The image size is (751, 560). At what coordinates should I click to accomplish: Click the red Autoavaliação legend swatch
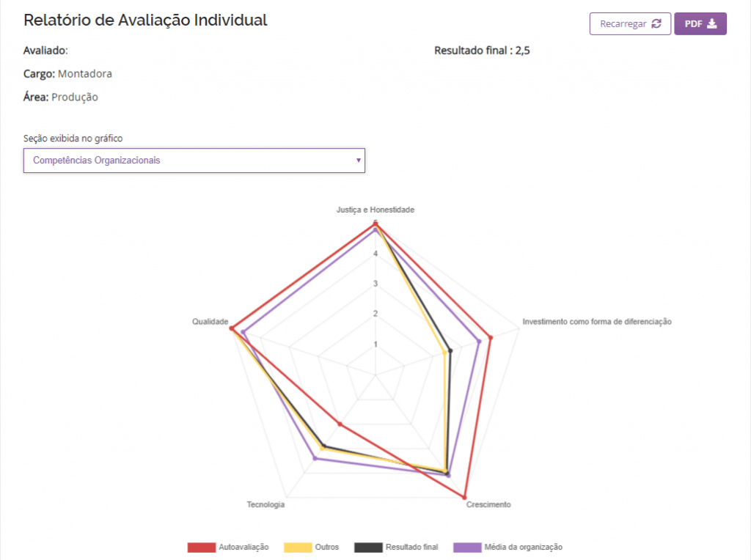pyautogui.click(x=201, y=547)
